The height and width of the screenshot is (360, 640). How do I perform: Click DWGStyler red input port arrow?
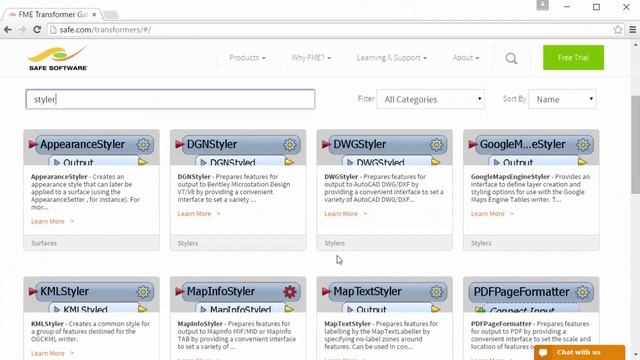click(x=326, y=144)
